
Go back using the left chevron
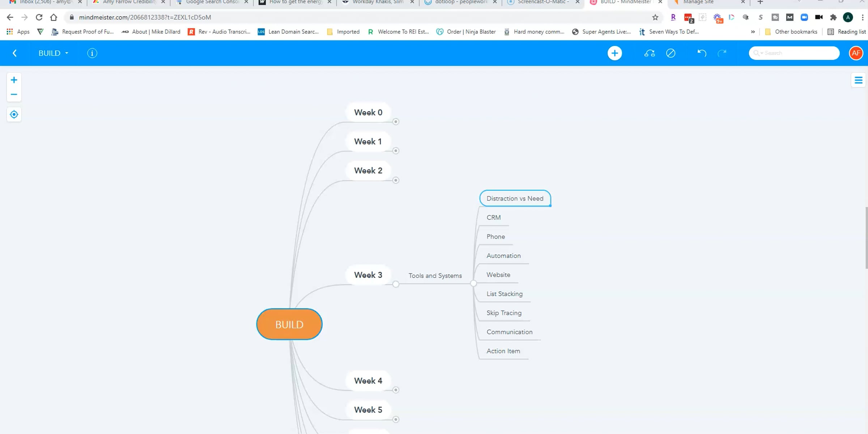14,53
